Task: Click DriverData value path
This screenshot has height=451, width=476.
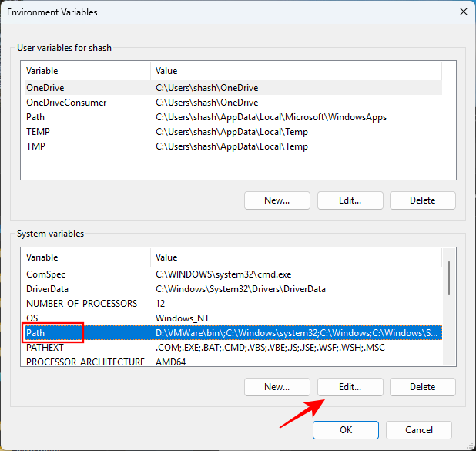Action: point(240,289)
